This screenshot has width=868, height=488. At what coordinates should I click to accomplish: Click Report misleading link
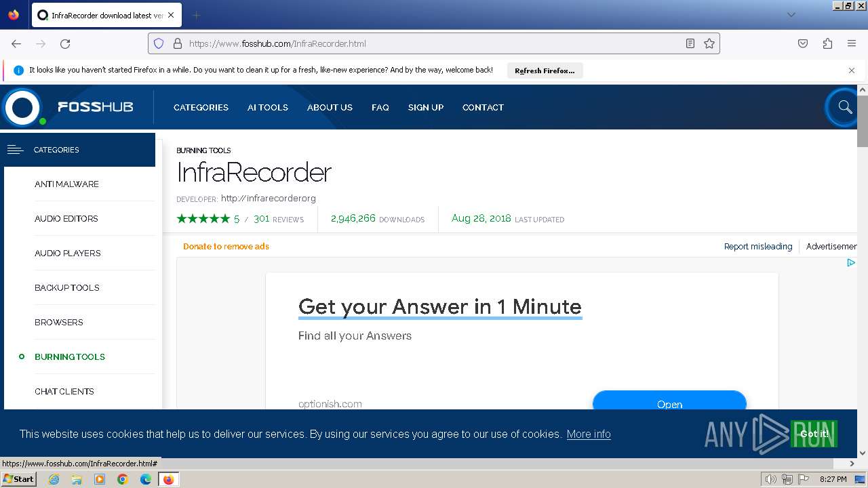click(757, 246)
